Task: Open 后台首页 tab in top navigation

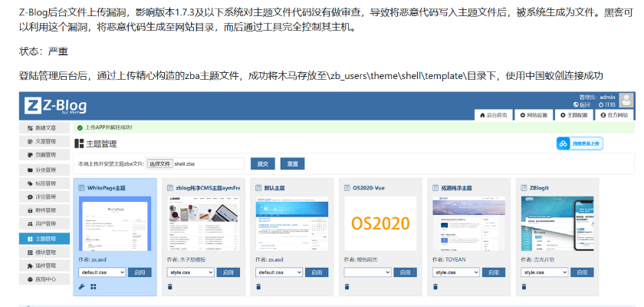Action: tap(494, 115)
